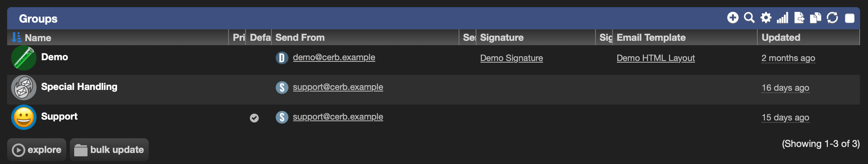The width and height of the screenshot is (868, 164).
Task: Click the Email Template column header
Action: (x=651, y=38)
